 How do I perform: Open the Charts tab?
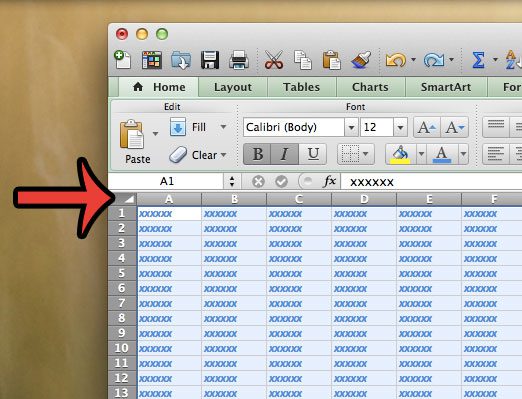370,87
